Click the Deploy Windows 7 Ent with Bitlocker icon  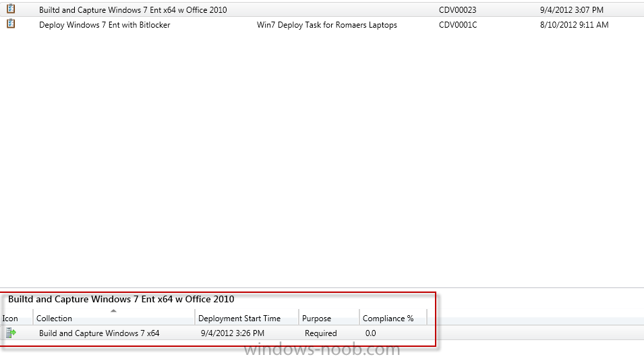point(11,24)
